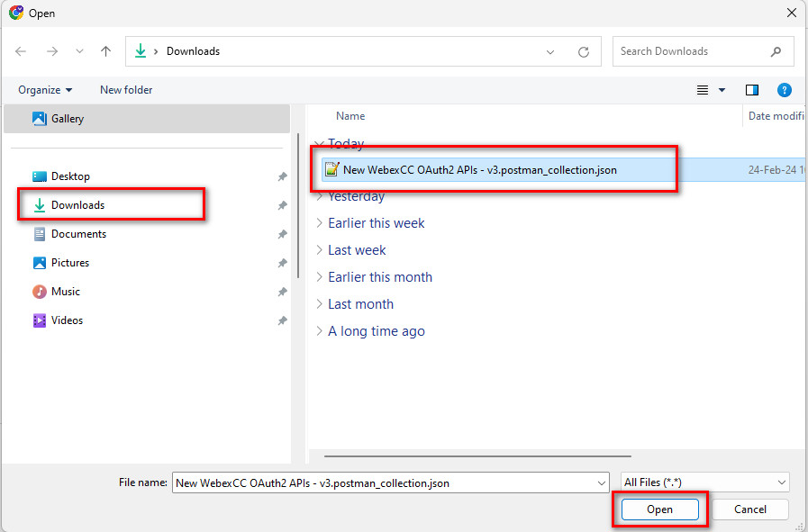Open the All Files type filter dropdown

[705, 482]
